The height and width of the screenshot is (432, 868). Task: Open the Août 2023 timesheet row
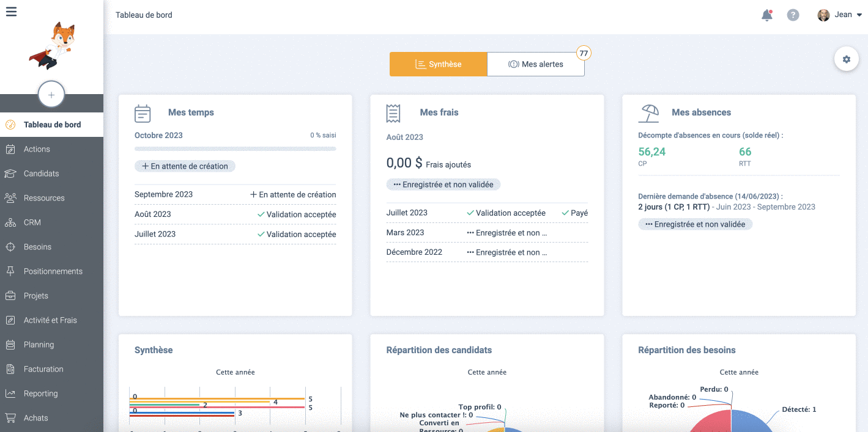click(236, 214)
